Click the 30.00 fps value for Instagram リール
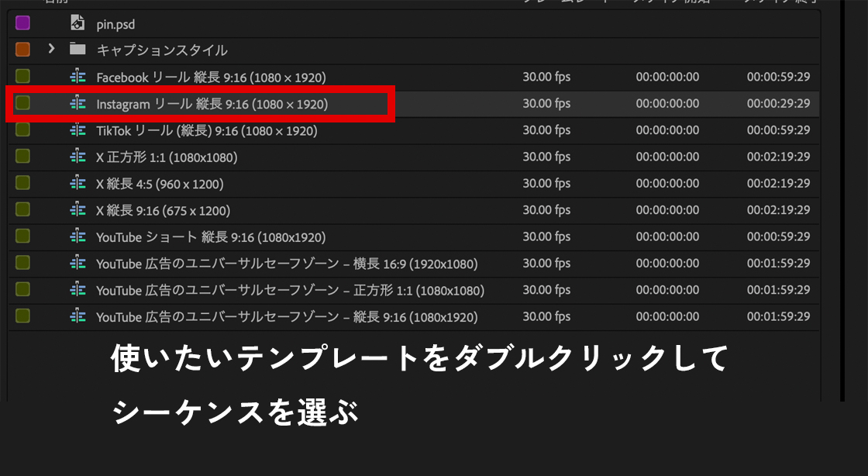The height and width of the screenshot is (476, 868). [546, 104]
